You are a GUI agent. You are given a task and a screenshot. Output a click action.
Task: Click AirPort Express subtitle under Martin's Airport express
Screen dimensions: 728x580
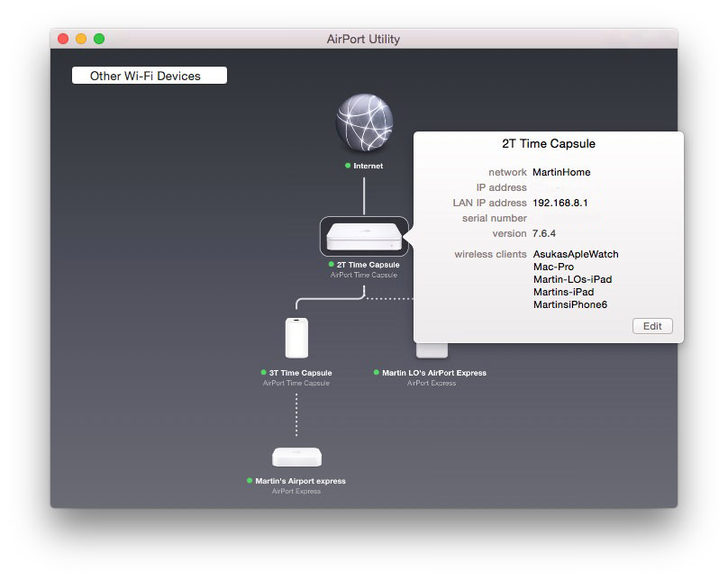tap(296, 491)
